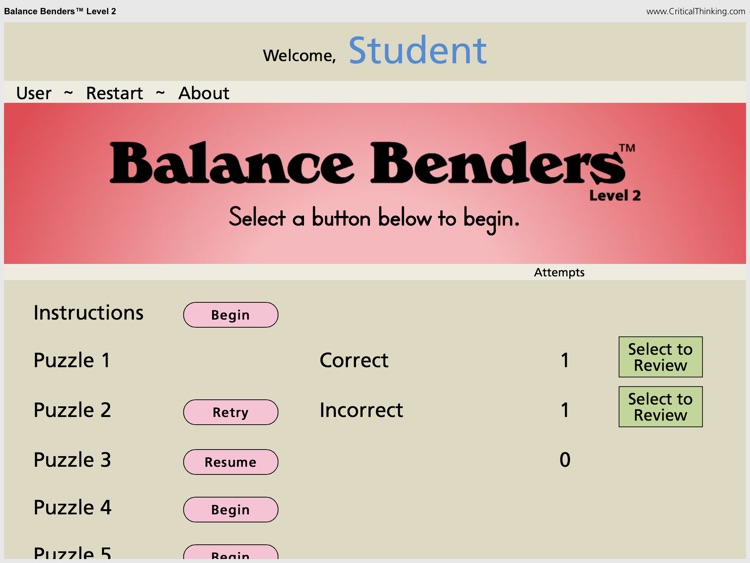Click the Puzzle 3 label

72,460
